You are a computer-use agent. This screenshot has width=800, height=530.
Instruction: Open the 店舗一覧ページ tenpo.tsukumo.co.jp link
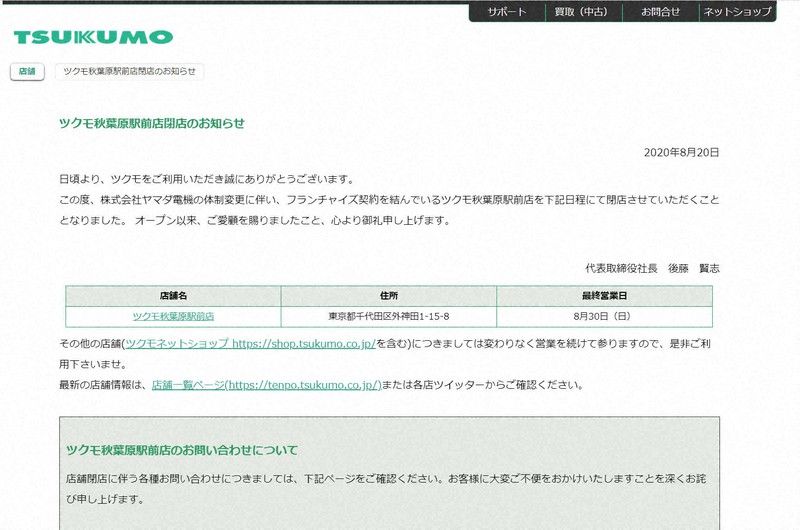(267, 385)
